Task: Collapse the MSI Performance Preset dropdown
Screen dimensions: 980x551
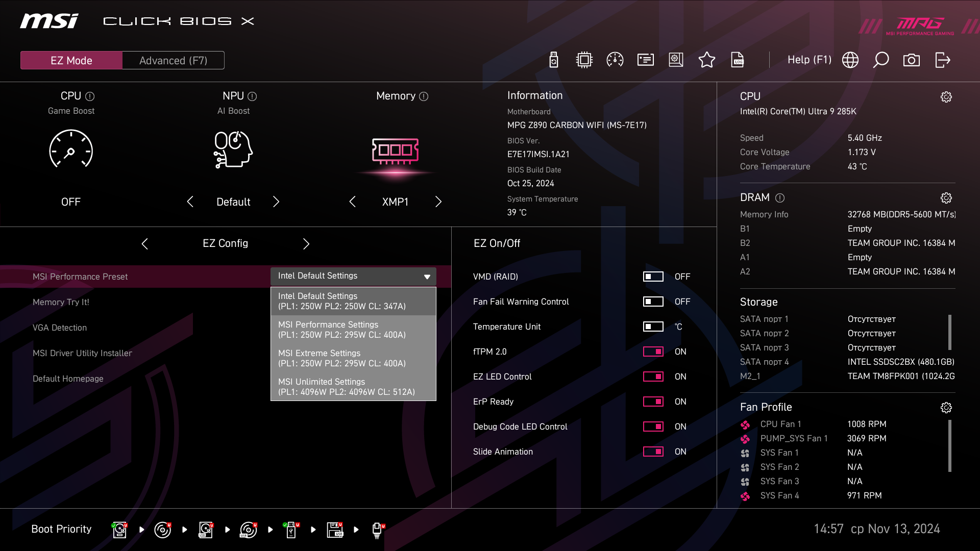Action: click(x=427, y=277)
